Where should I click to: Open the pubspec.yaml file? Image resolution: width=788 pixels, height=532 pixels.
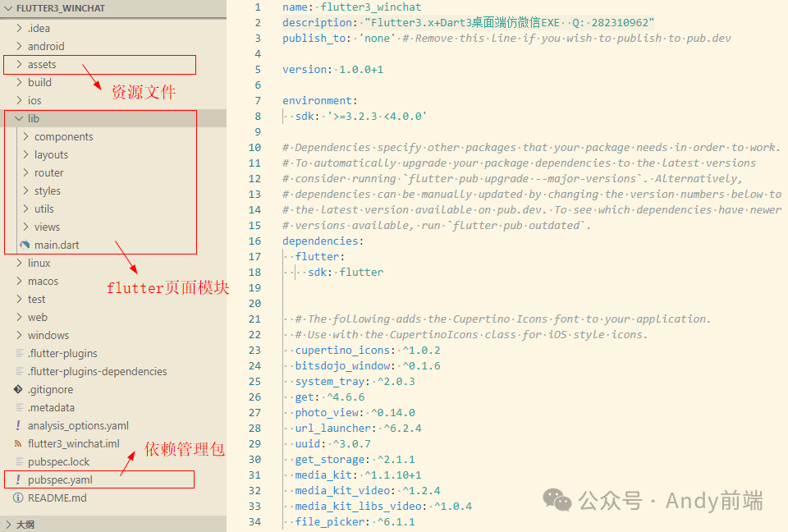[60, 479]
